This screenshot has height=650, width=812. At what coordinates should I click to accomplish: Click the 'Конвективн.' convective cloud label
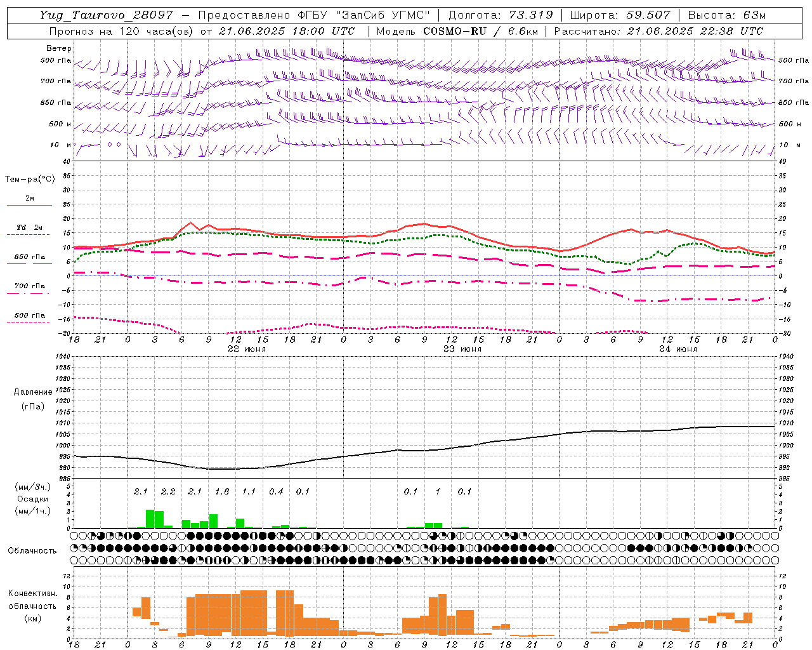pos(32,594)
